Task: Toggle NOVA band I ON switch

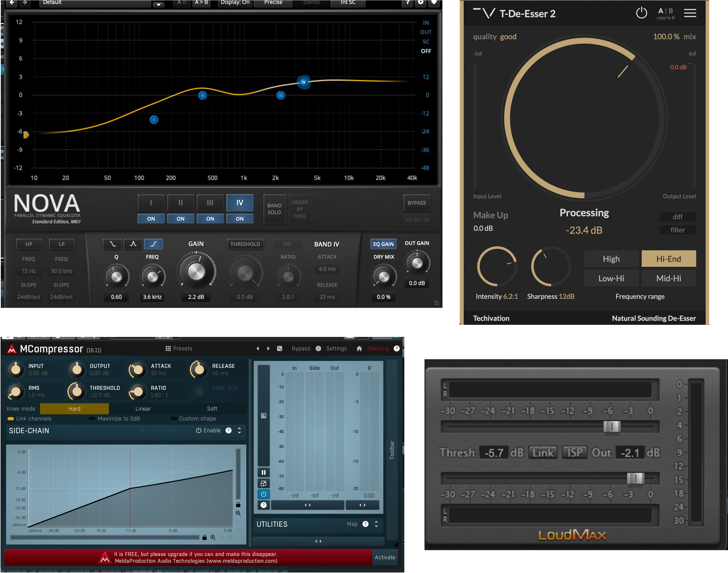Action: (x=151, y=219)
